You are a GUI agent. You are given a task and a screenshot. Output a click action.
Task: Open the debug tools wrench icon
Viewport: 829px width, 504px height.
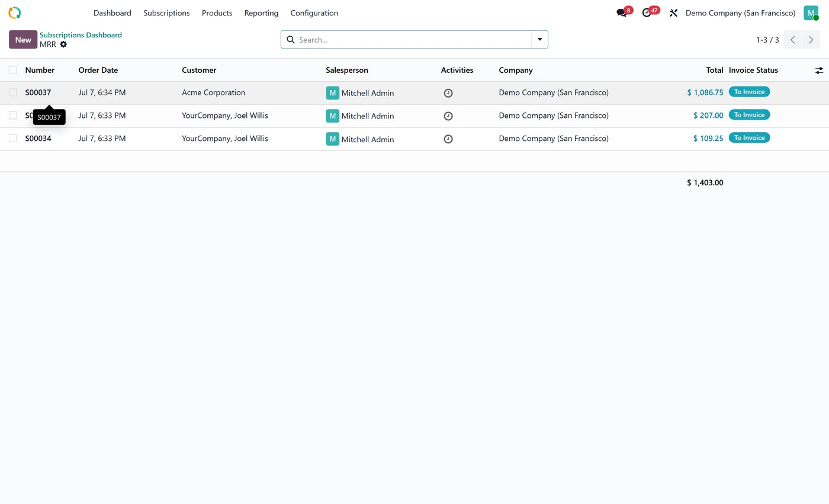click(673, 12)
